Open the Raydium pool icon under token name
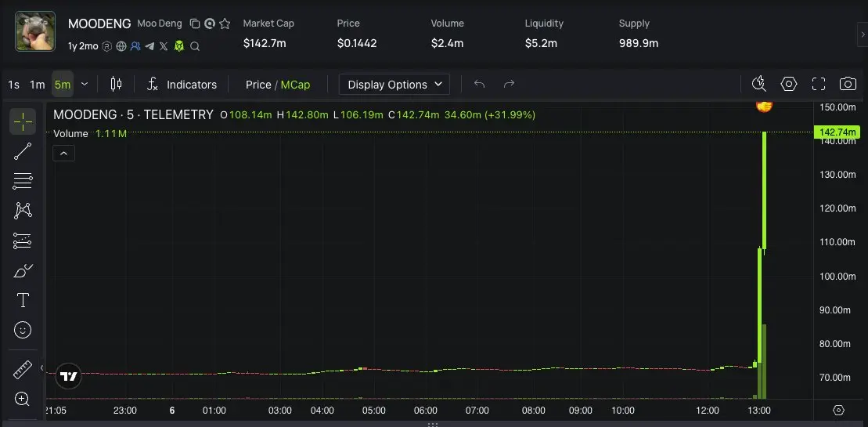Image resolution: width=868 pixels, height=427 pixels. point(107,46)
